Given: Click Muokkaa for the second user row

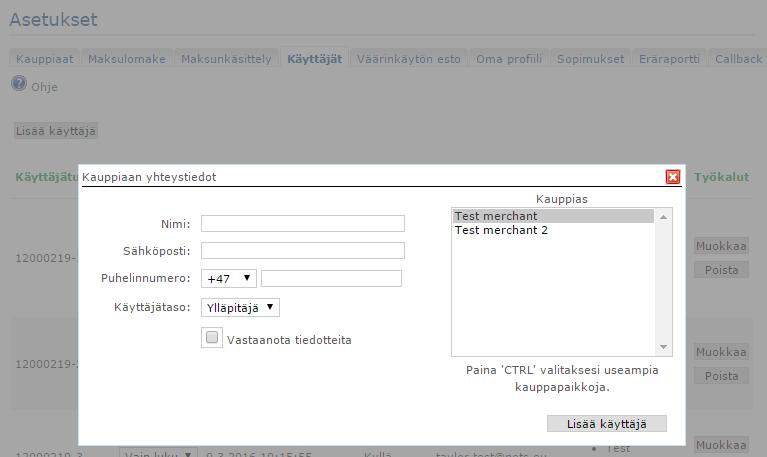Looking at the screenshot, I should (x=721, y=352).
